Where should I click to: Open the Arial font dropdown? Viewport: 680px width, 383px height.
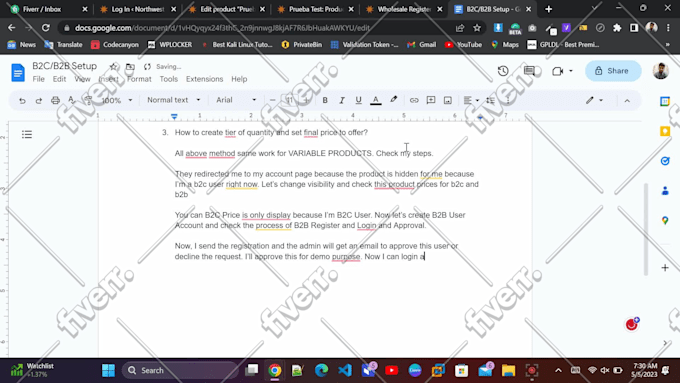point(236,100)
